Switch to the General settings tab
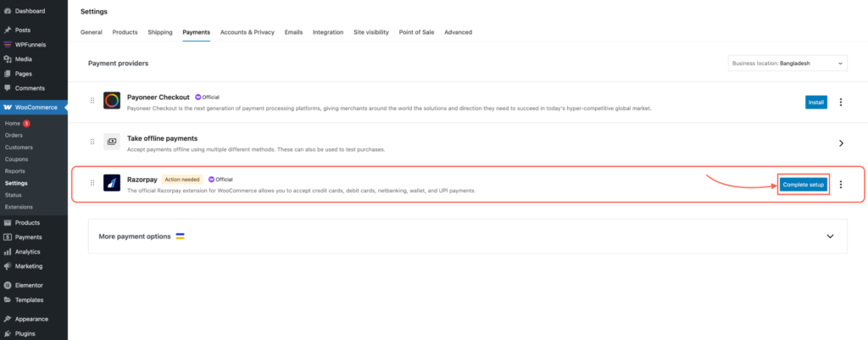This screenshot has width=868, height=340. (x=92, y=32)
